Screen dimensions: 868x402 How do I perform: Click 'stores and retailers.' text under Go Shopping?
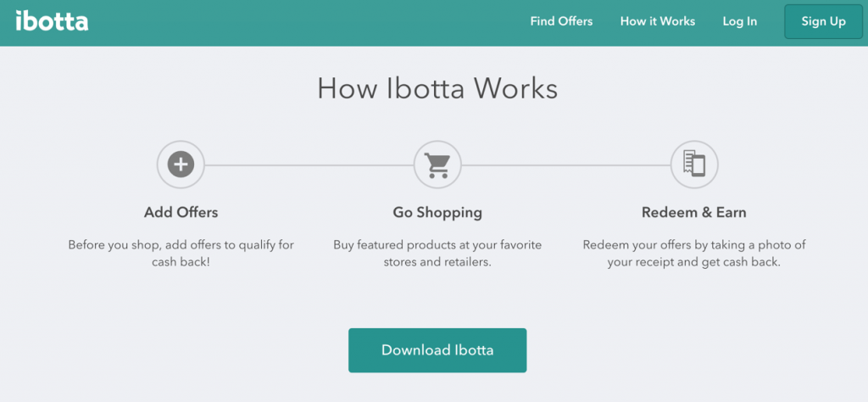[437, 262]
